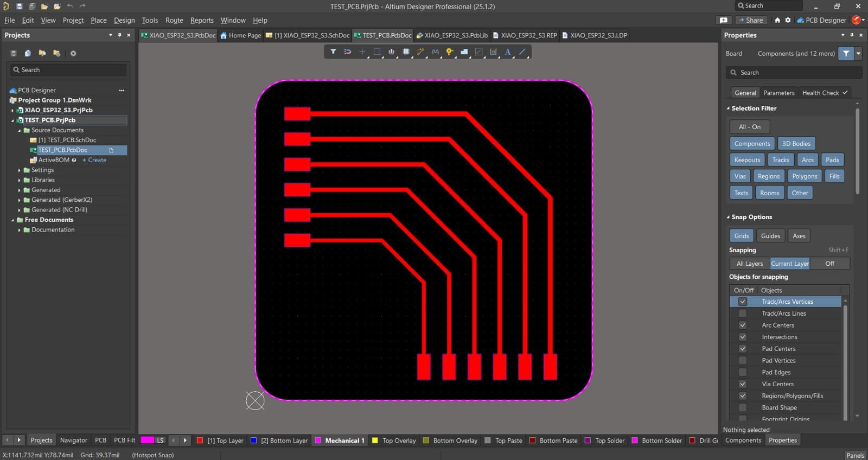Select the interactive routing tool
This screenshot has height=460, width=868.
pos(420,52)
